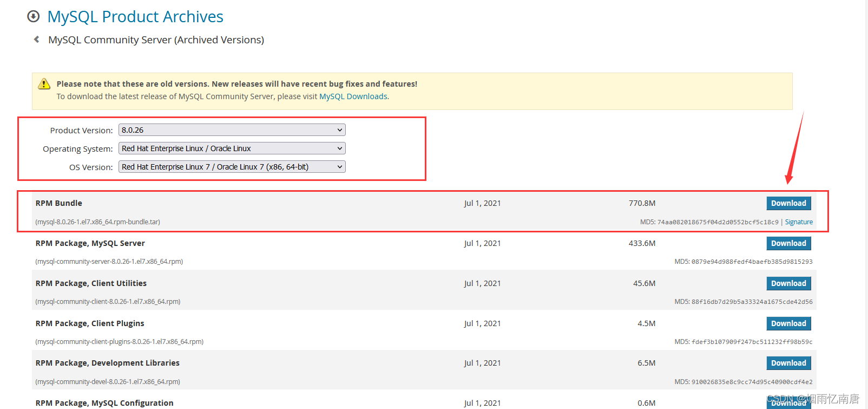The image size is (868, 409).
Task: Click the 770.8M size value
Action: pyautogui.click(x=642, y=203)
